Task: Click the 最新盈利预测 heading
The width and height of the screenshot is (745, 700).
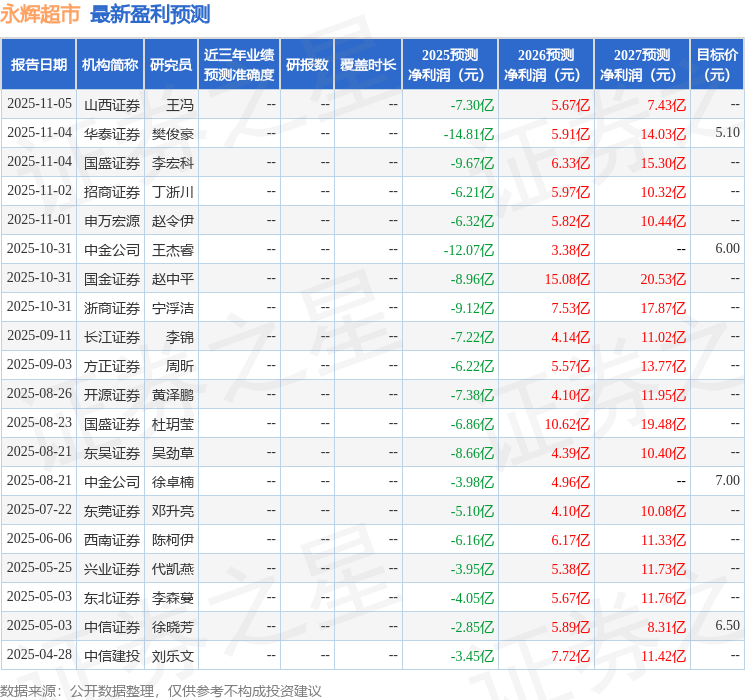Action: point(150,14)
